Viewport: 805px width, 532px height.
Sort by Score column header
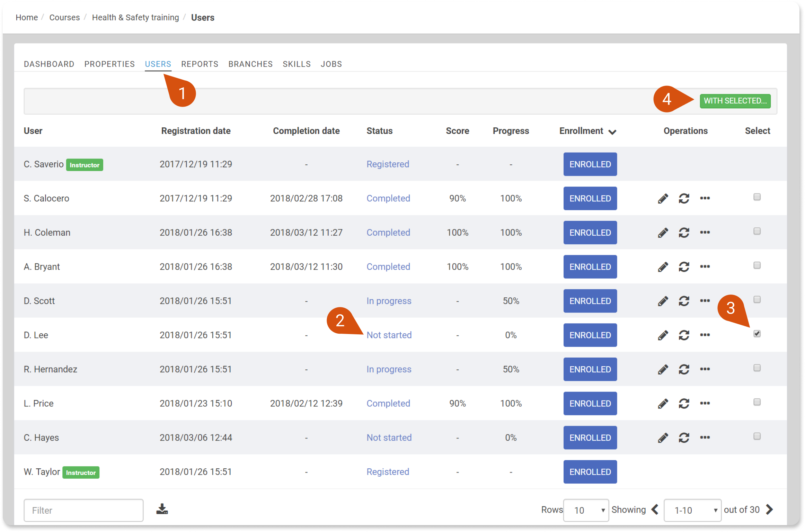tap(457, 131)
